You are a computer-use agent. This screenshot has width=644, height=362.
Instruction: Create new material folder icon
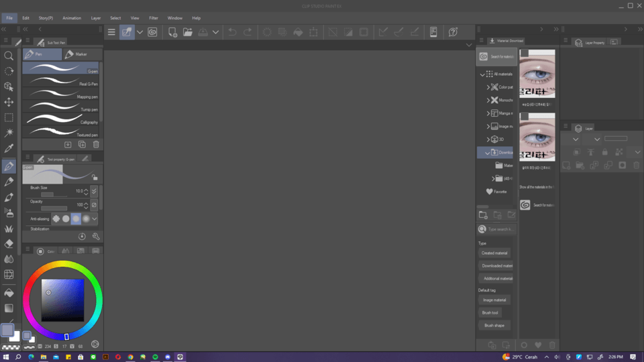coord(483,215)
